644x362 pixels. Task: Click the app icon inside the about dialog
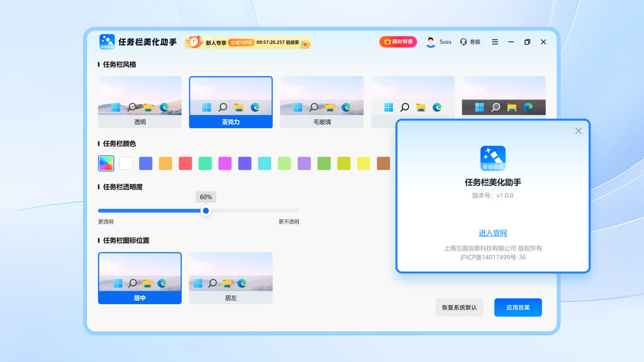(493, 158)
